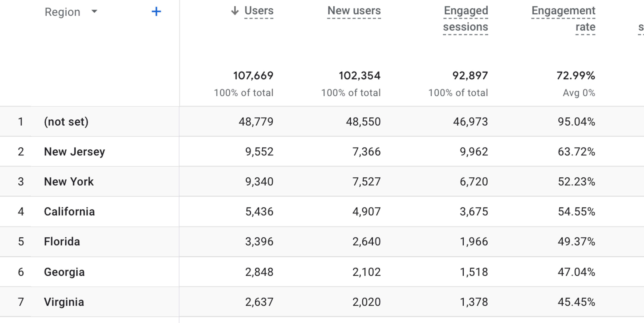Viewport: 644px width, 323px height.
Task: Click New Jersey's 63.72% engagement rate
Action: (577, 151)
